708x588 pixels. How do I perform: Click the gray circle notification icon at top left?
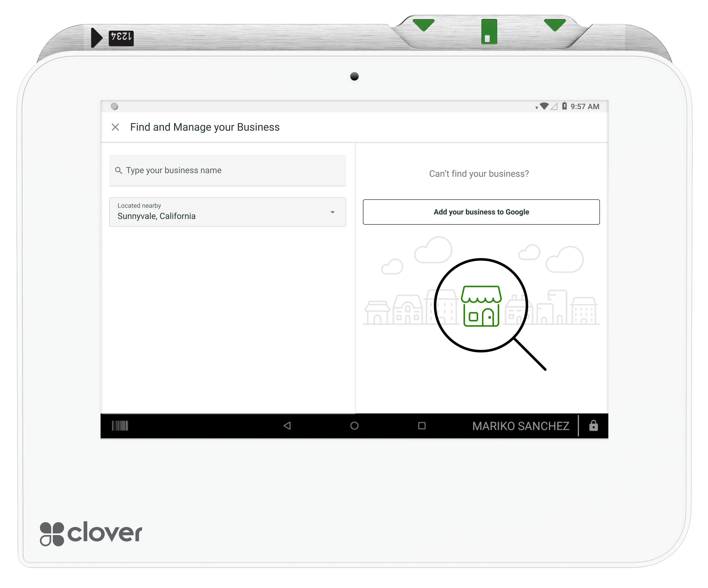[x=114, y=107]
